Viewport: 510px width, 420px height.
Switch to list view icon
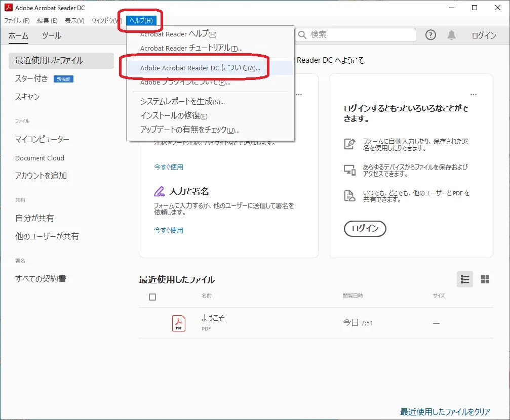tap(465, 279)
